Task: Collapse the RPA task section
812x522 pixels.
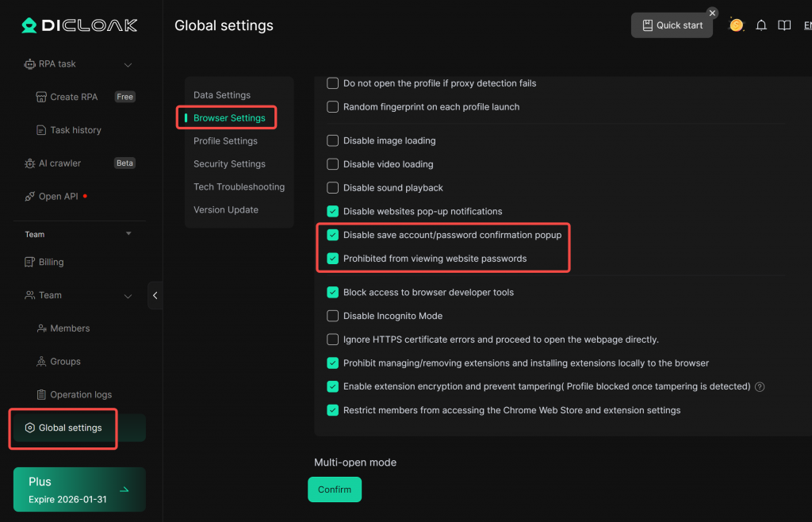Action: tap(128, 64)
